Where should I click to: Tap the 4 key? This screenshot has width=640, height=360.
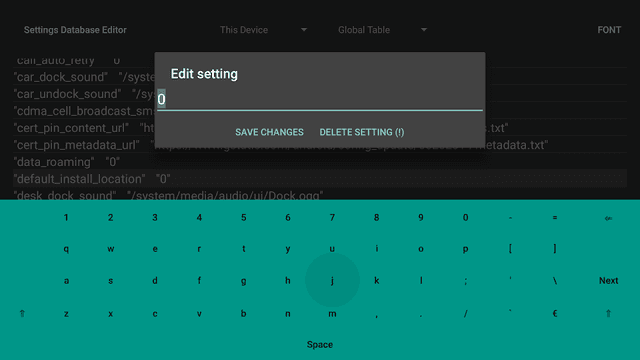199,218
